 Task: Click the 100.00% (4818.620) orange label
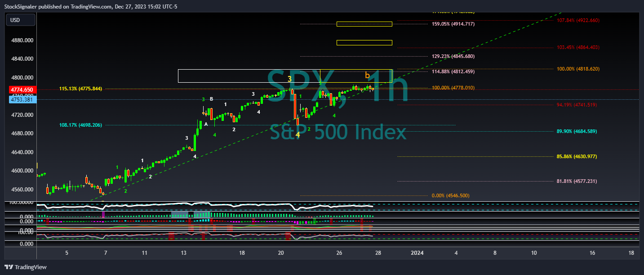[x=578, y=69]
